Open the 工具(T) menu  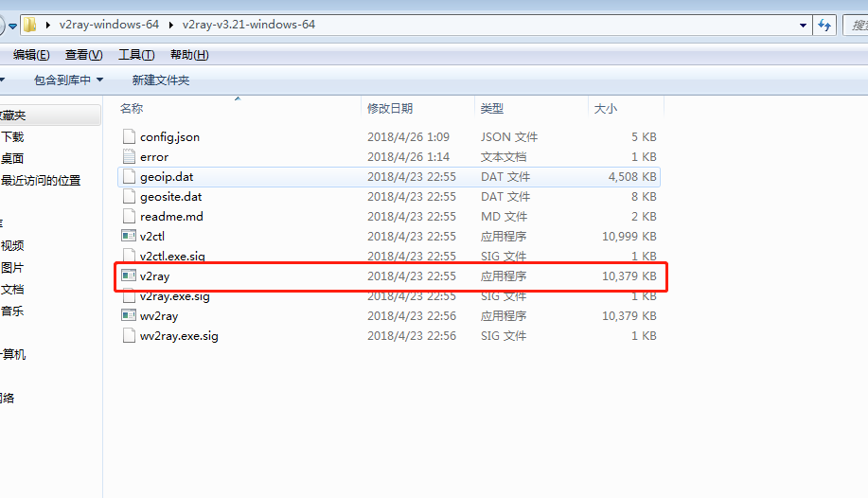click(136, 55)
